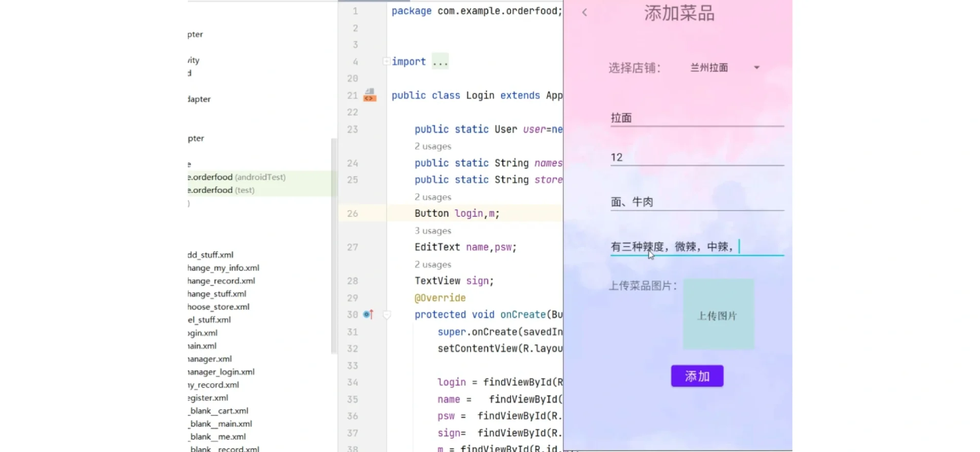The height and width of the screenshot is (452, 980).
Task: Open the choose_store.xml layout file
Action: click(218, 307)
